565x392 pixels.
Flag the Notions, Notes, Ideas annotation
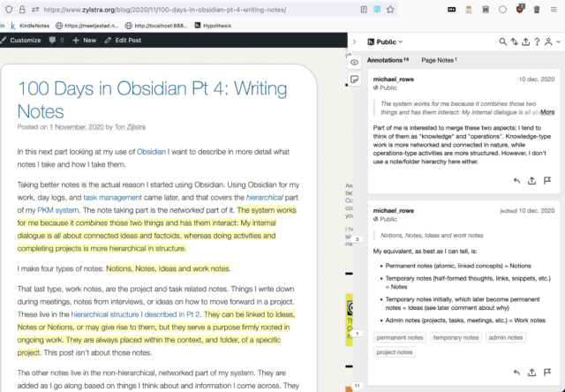[x=547, y=373]
